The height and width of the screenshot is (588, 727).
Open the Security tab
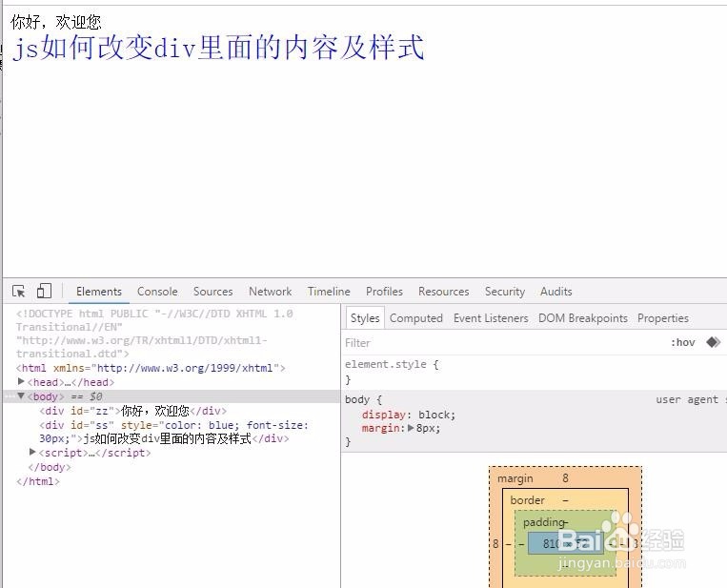(x=504, y=292)
